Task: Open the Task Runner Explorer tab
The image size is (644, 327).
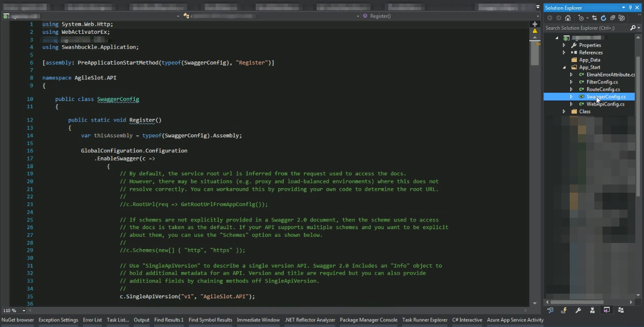Action: 425,320
